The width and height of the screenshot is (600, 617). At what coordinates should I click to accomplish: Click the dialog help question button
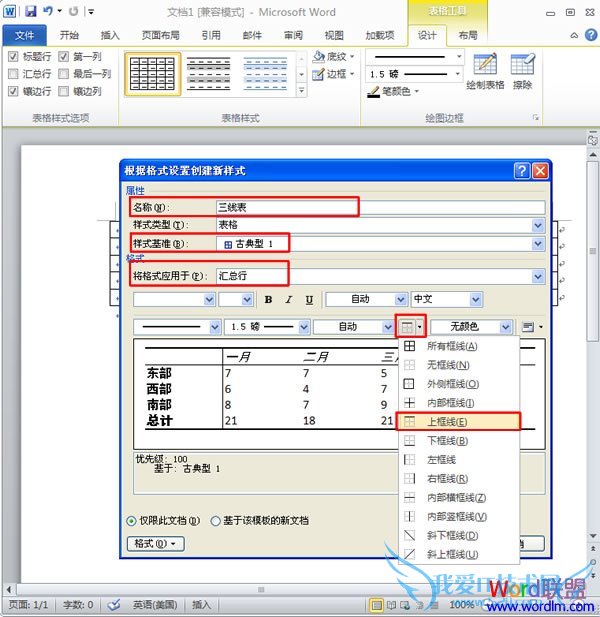522,171
